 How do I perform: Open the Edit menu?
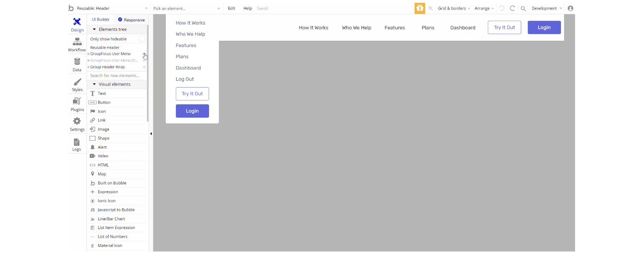coord(231,8)
